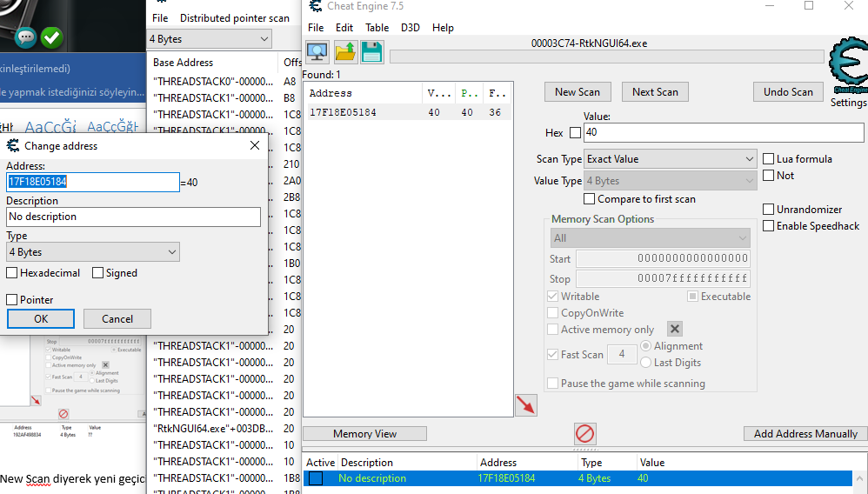This screenshot has width=868, height=494.
Task: Click the Address column header in results
Action: click(364, 93)
